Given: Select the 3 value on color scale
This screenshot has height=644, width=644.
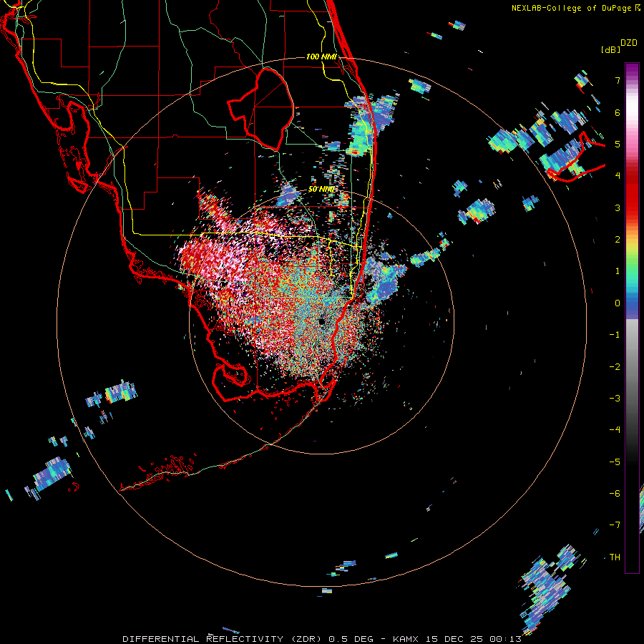Looking at the screenshot, I should click(618, 208).
